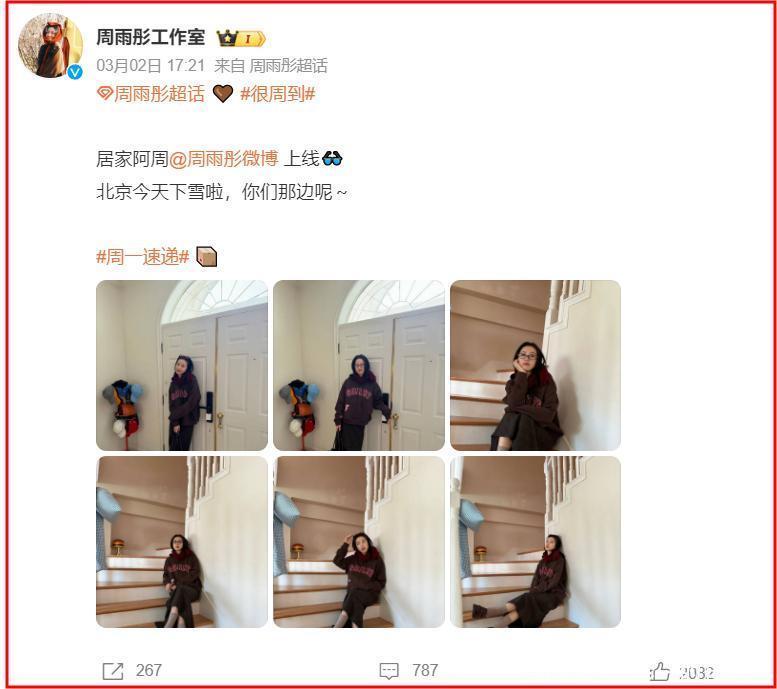Open the 周雨彤工作室 profile avatar
The height and width of the screenshot is (689, 777).
50,46
